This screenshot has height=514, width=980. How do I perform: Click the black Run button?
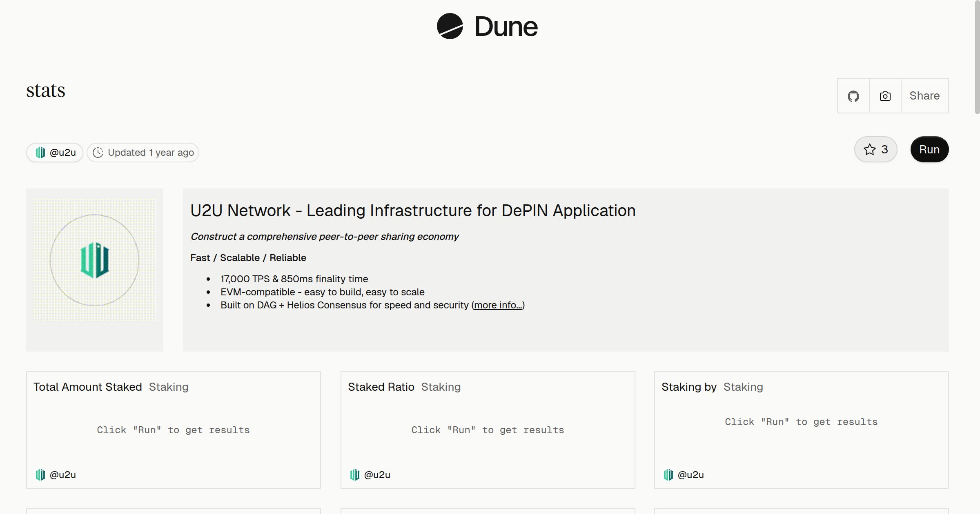pyautogui.click(x=929, y=149)
